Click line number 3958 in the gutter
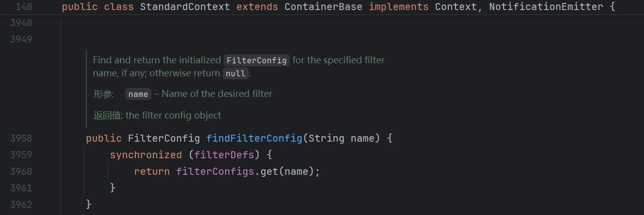 coord(21,138)
